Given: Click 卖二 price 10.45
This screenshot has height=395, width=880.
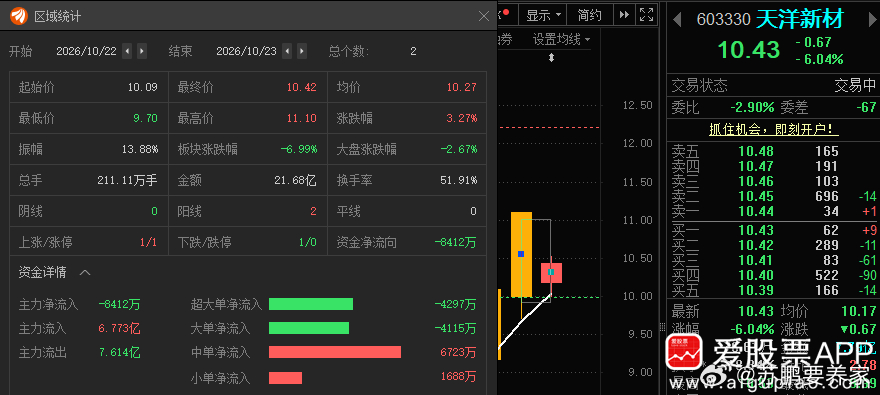Looking at the screenshot, I should (x=756, y=196).
